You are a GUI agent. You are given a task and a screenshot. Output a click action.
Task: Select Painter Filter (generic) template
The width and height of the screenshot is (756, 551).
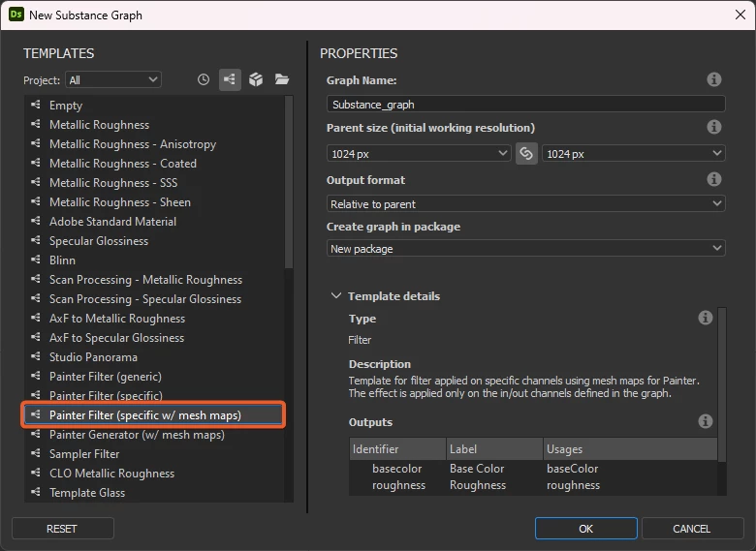click(x=154, y=376)
